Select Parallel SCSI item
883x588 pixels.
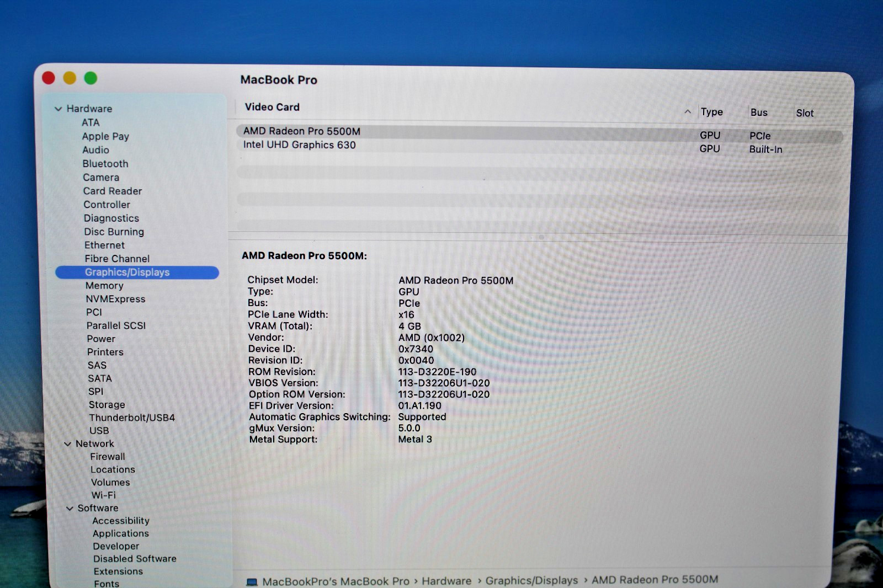pos(116,325)
